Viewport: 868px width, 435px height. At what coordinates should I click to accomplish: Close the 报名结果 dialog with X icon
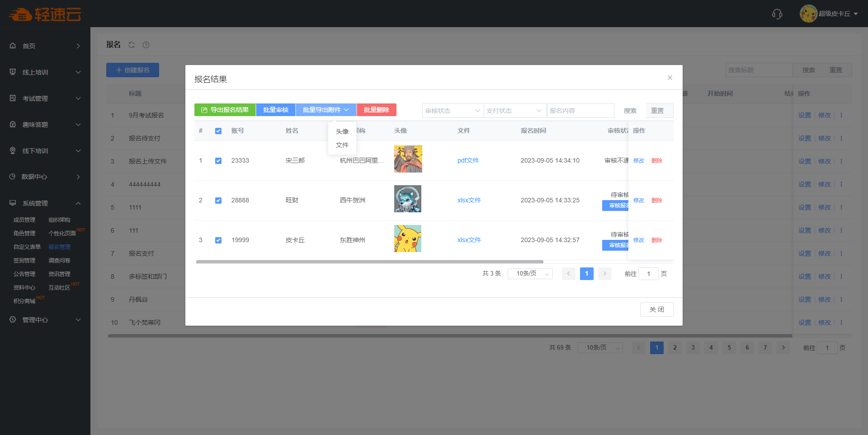pos(670,78)
